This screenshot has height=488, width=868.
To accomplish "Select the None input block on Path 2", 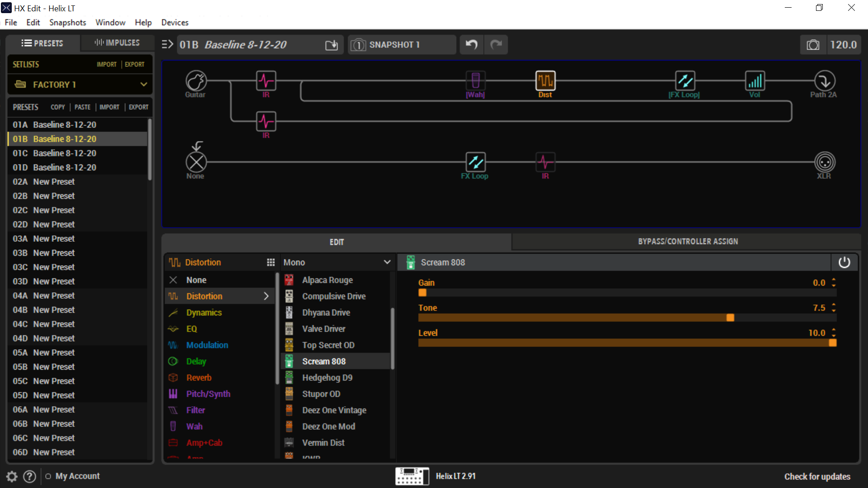I will [196, 162].
